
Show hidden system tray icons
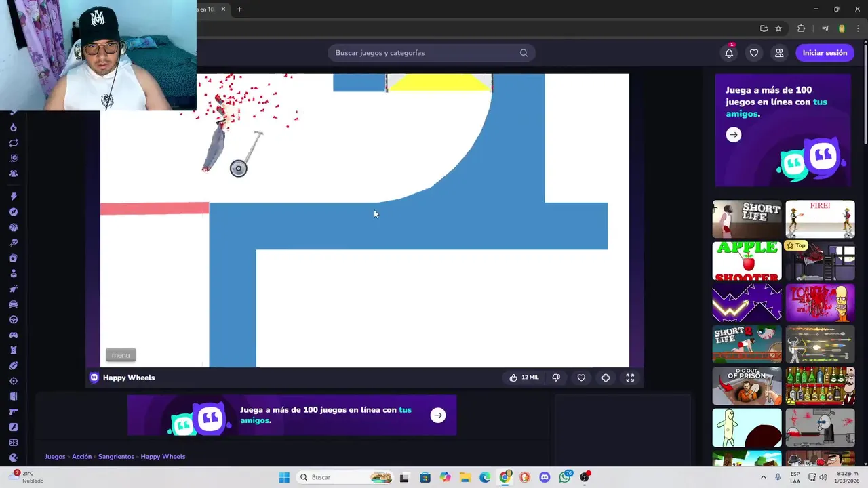click(x=764, y=477)
